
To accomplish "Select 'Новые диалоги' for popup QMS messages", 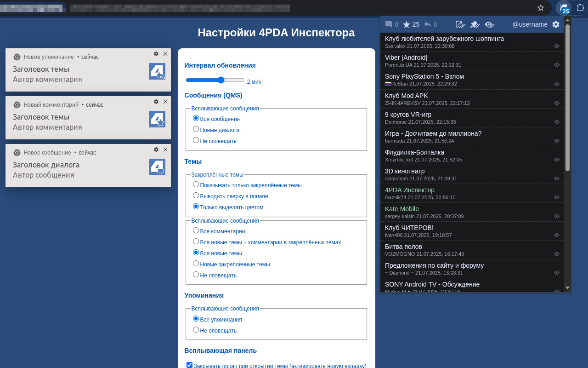I will click(196, 130).
